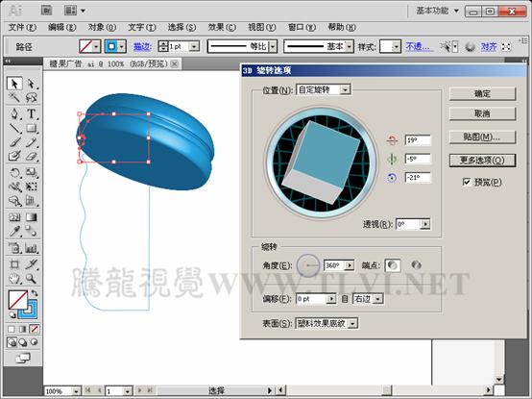Viewport: 532px width, 399px height.
Task: Open the 文件 (File) menu
Action: (x=22, y=27)
